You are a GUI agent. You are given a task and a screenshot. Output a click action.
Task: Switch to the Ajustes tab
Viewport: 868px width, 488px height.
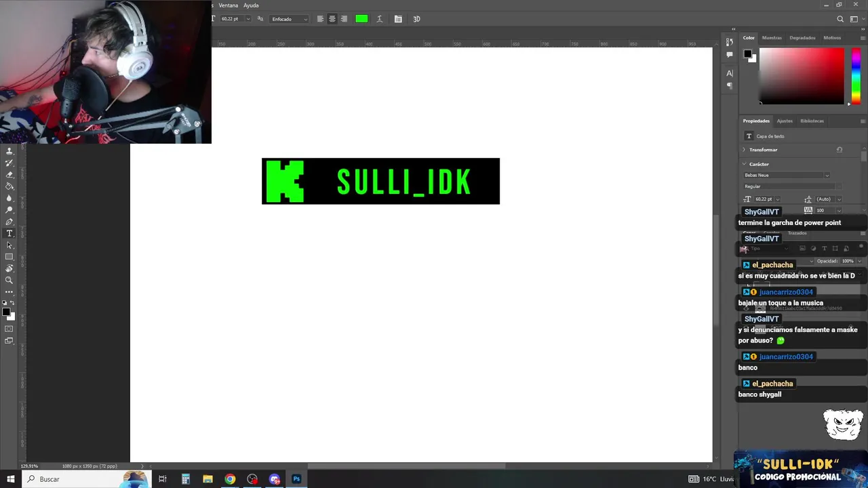(x=785, y=121)
